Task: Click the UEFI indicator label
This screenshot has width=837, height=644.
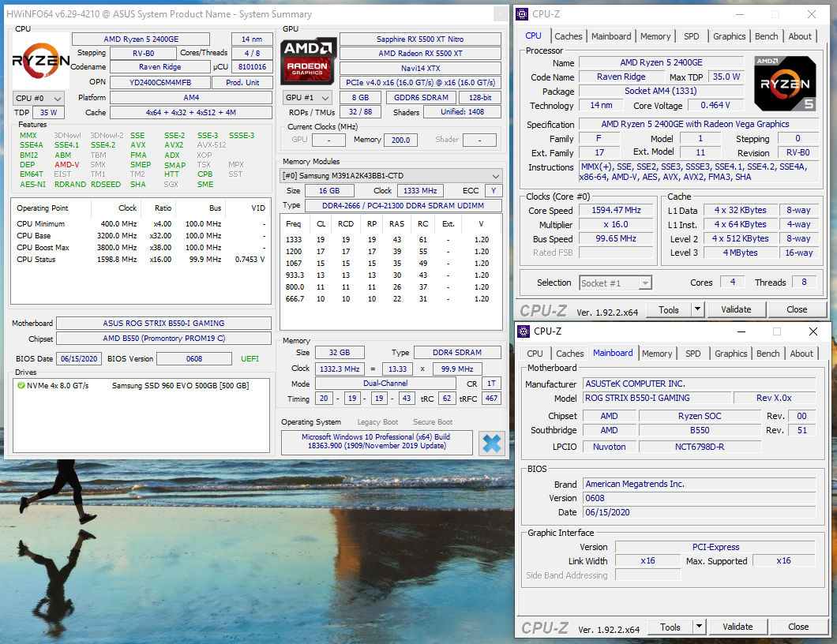Action: [250, 358]
